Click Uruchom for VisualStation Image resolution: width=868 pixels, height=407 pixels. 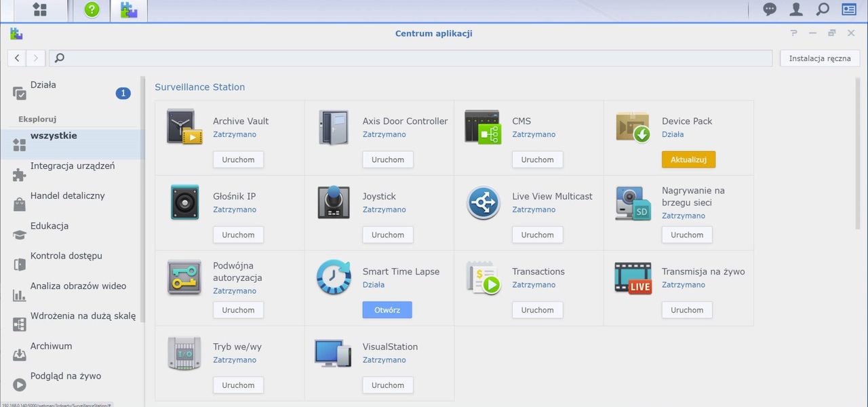pos(388,385)
